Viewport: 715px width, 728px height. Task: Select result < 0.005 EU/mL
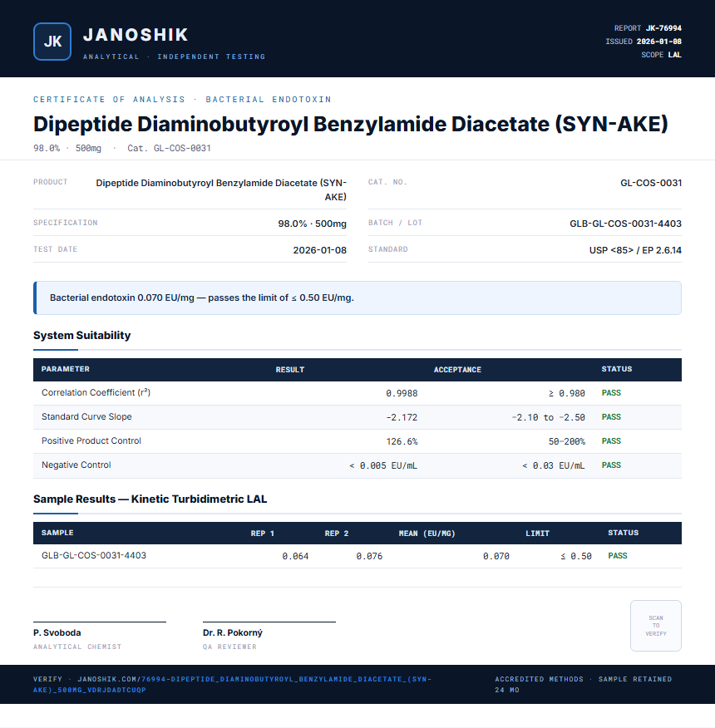point(383,465)
